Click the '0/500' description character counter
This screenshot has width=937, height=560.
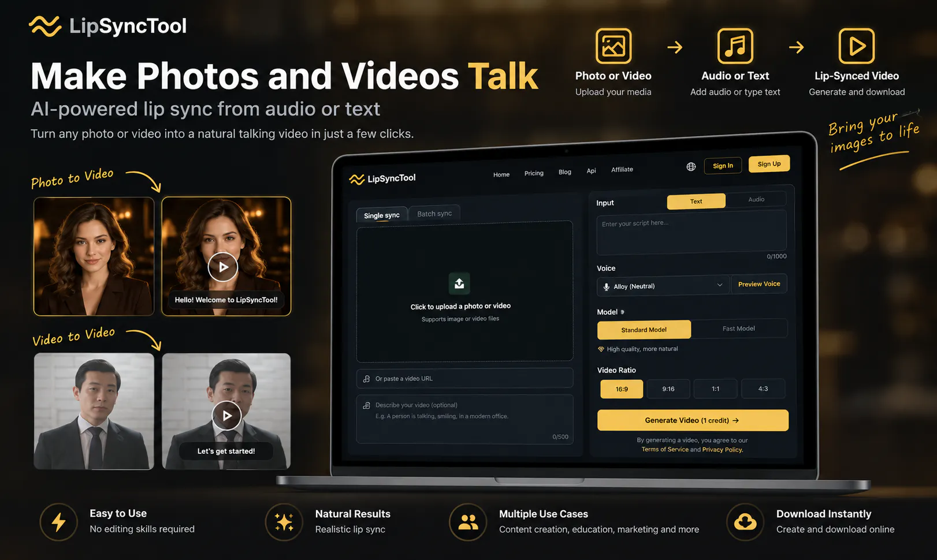pos(560,437)
